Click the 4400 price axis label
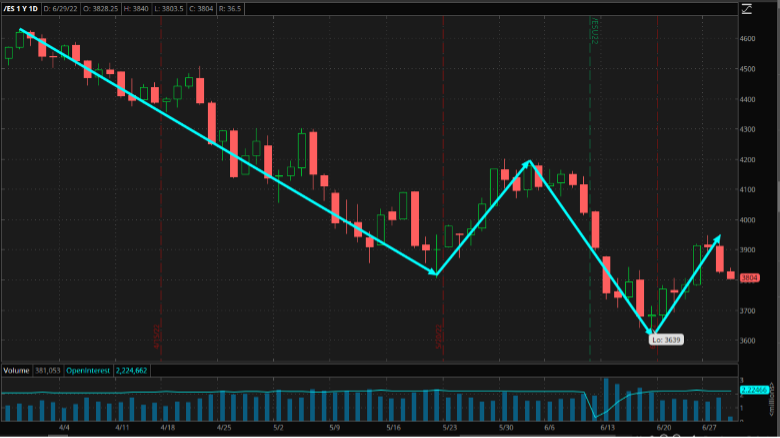780x438 pixels. [748, 100]
